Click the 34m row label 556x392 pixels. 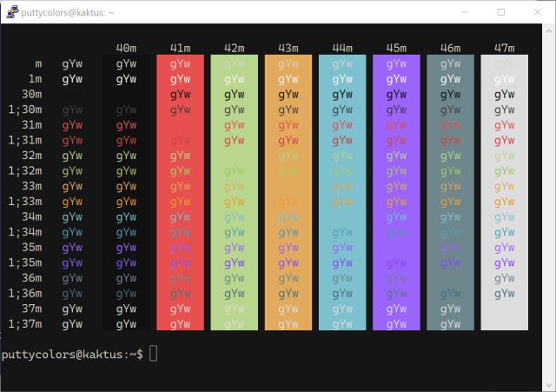[31, 216]
